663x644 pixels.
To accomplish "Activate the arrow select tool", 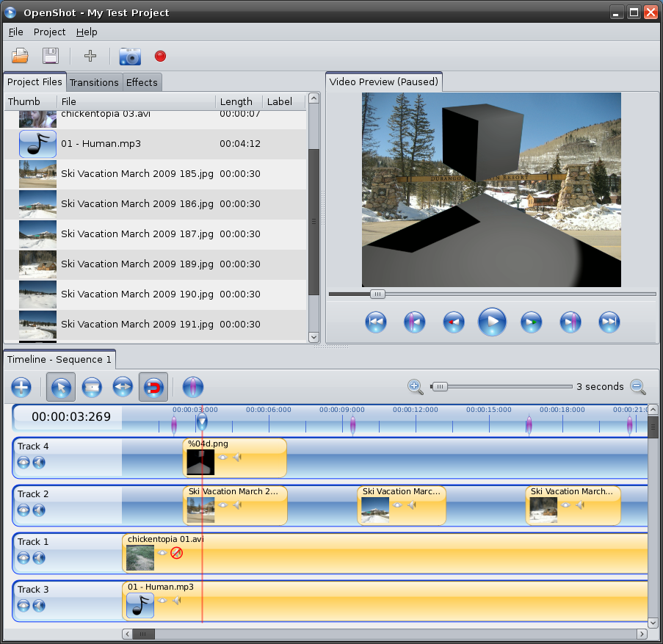I will [x=61, y=386].
